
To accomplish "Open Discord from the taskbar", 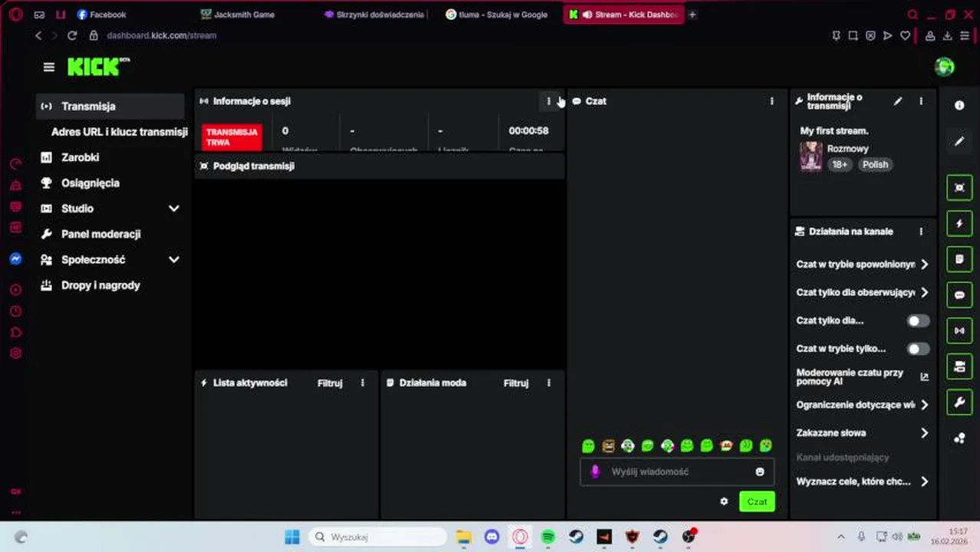I will coord(492,537).
